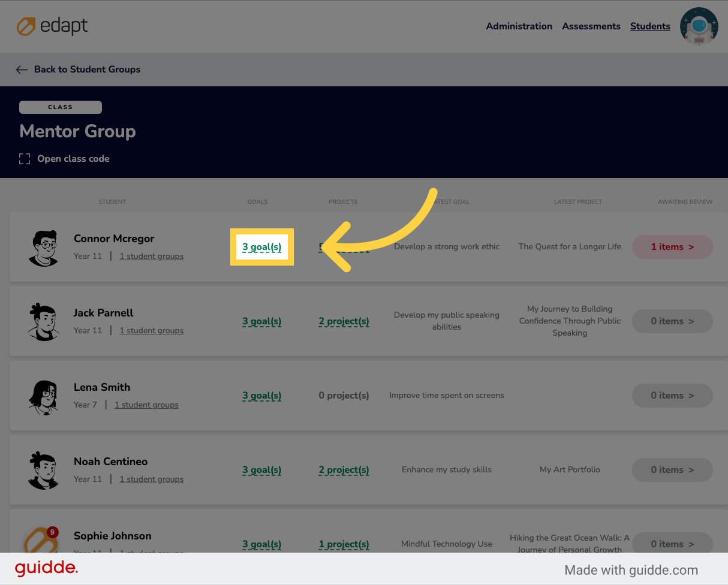This screenshot has height=585, width=728.
Task: Click 'Improve time spent on screens' goal
Action: [447, 396]
